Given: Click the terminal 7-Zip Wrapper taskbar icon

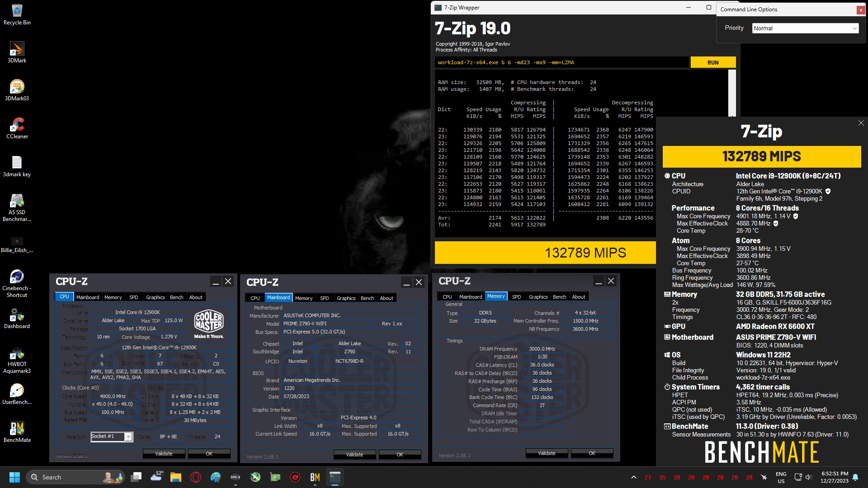Looking at the screenshot, I should coord(335,477).
